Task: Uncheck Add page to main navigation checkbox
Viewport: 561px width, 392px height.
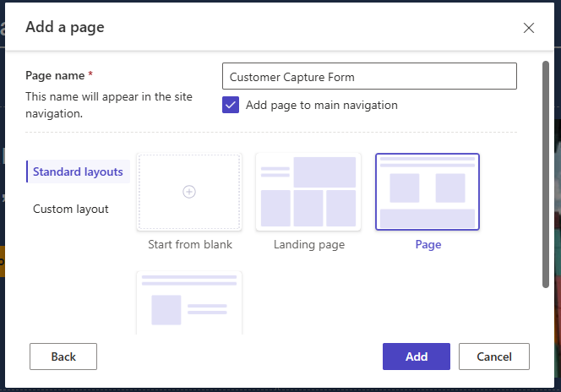Action: coord(231,105)
